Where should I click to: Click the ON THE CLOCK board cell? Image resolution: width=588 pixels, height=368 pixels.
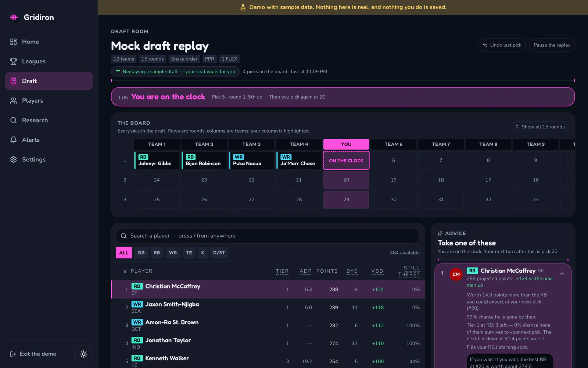[346, 160]
